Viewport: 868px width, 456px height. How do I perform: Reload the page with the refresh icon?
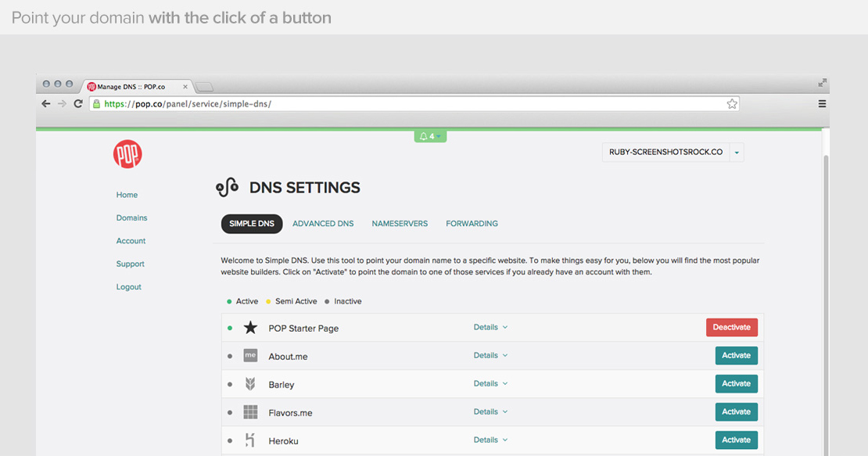(x=78, y=103)
